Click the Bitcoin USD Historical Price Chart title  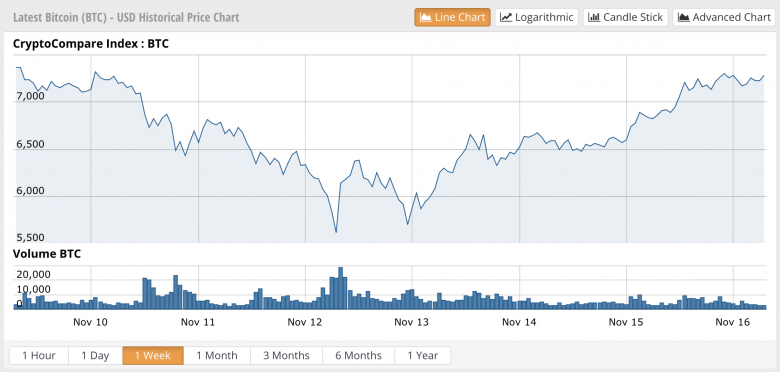126,17
